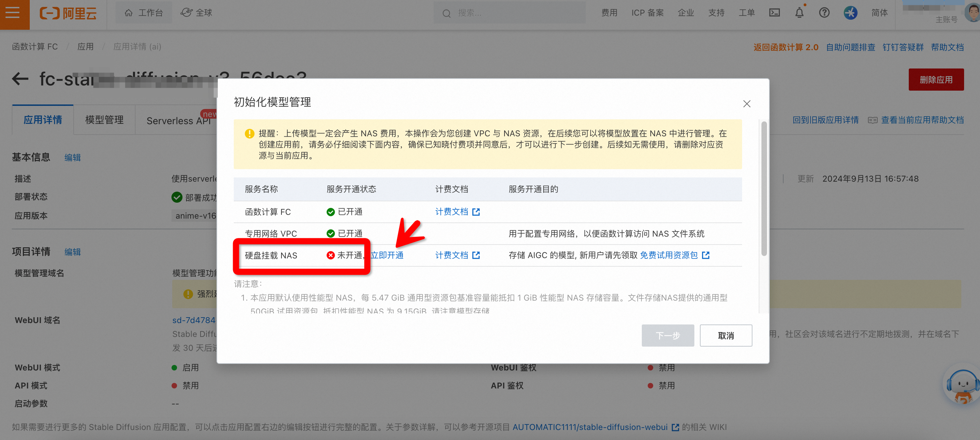Image resolution: width=980 pixels, height=440 pixels.
Task: Switch to 模型管理 tab
Action: tap(104, 120)
